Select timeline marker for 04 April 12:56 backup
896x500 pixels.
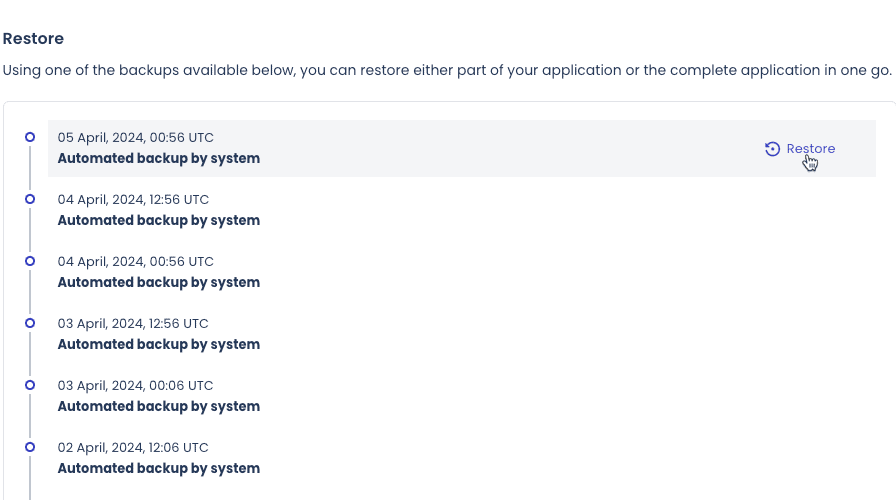(x=30, y=199)
